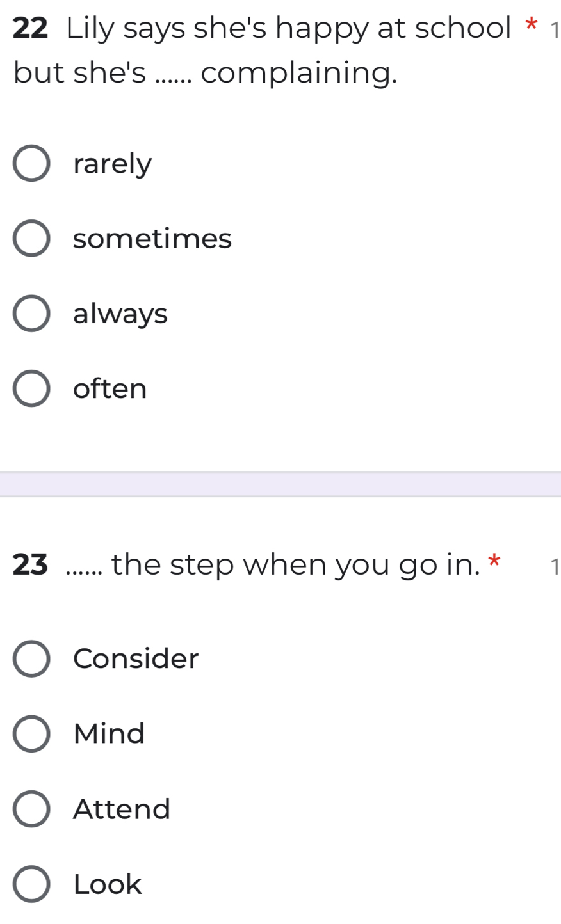561x924 pixels.
Task: Click the "Mind" option label text
Action: click(x=108, y=733)
